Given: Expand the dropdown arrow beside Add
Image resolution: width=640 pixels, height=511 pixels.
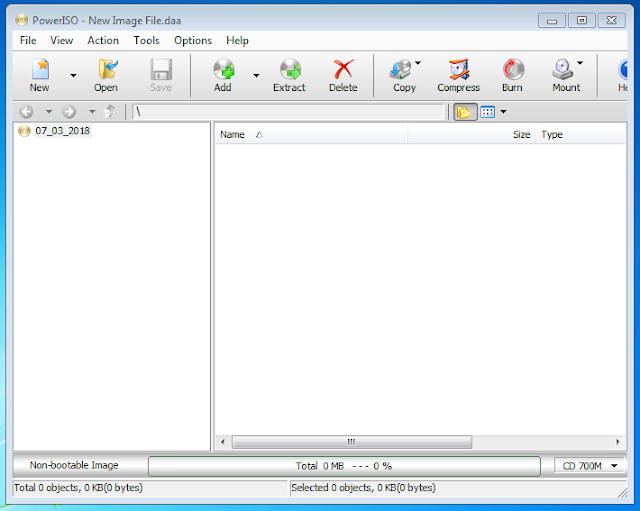Looking at the screenshot, I should click(x=256, y=76).
